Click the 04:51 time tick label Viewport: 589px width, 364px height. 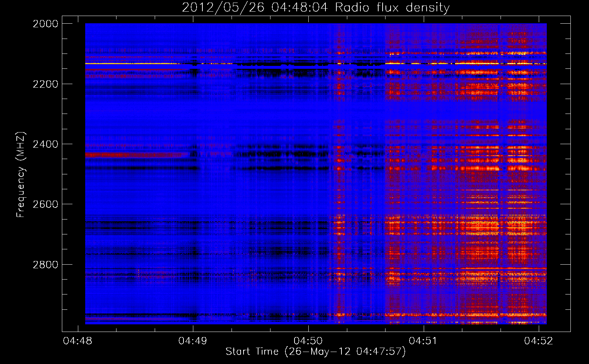tap(423, 341)
